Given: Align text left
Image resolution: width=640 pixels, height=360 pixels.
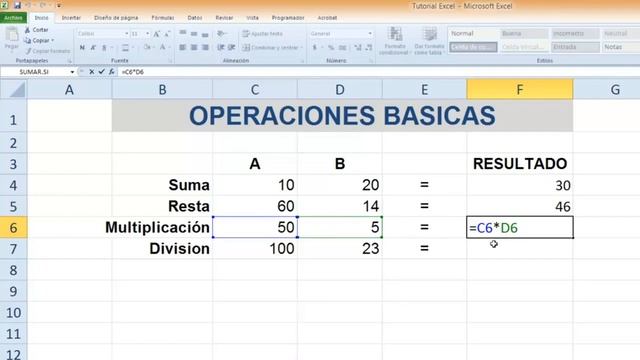Looking at the screenshot, I should coord(183,48).
